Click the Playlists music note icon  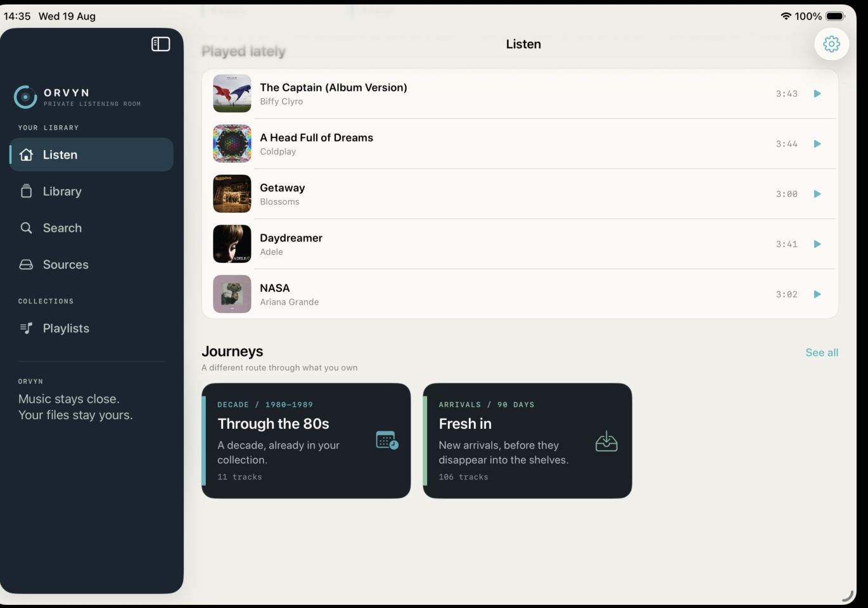click(x=26, y=328)
